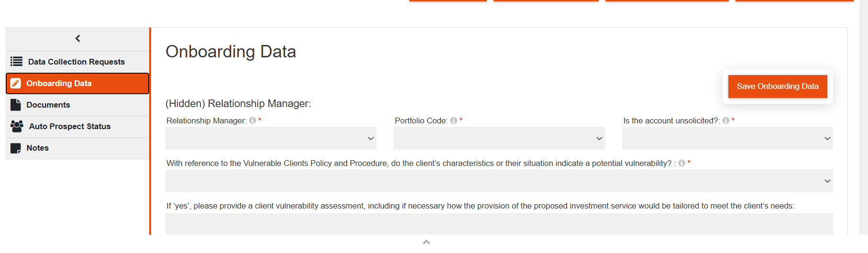Screen dimensions: 868x253
Task: Click the client vulnerability assessment text field
Action: point(499,224)
